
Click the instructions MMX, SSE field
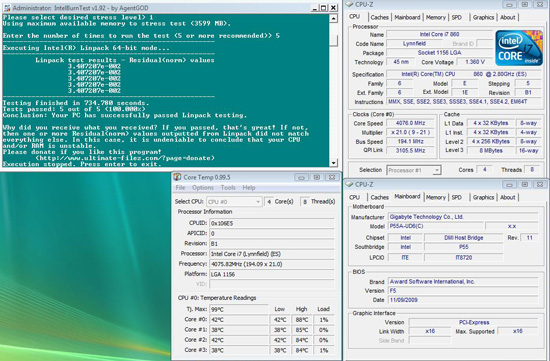pos(463,102)
